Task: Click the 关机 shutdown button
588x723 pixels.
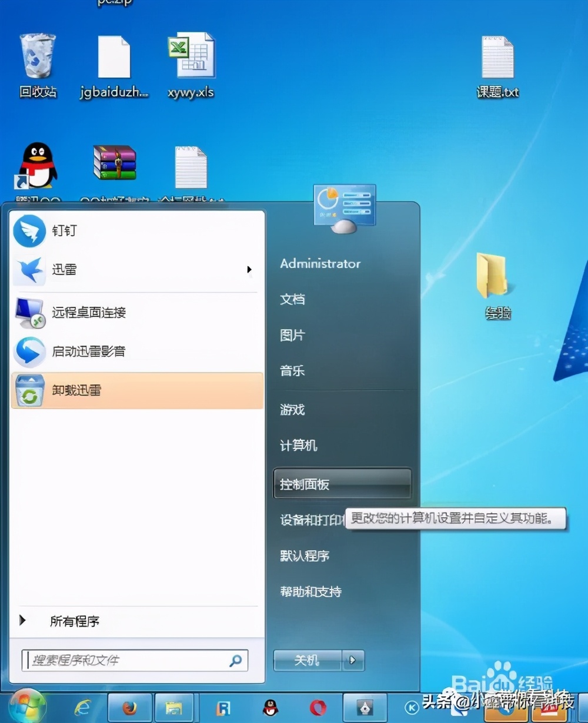Action: tap(308, 660)
